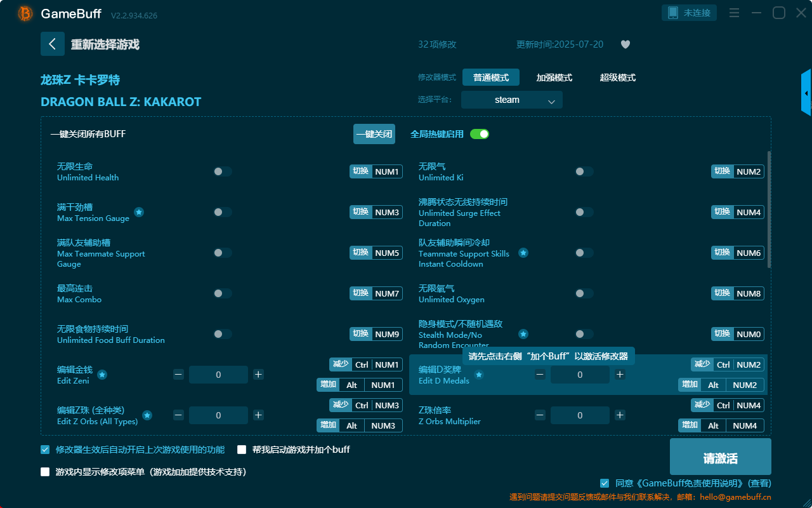Decrease Edit D Medals with minus

coord(540,375)
